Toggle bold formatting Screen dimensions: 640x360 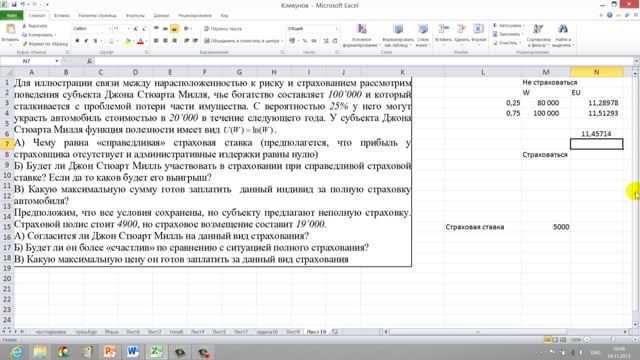pyautogui.click(x=77, y=41)
